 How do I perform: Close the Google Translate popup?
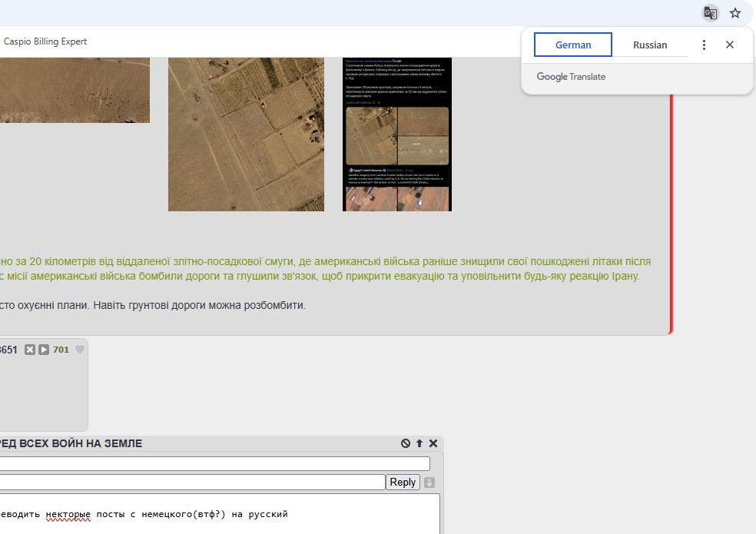730,45
